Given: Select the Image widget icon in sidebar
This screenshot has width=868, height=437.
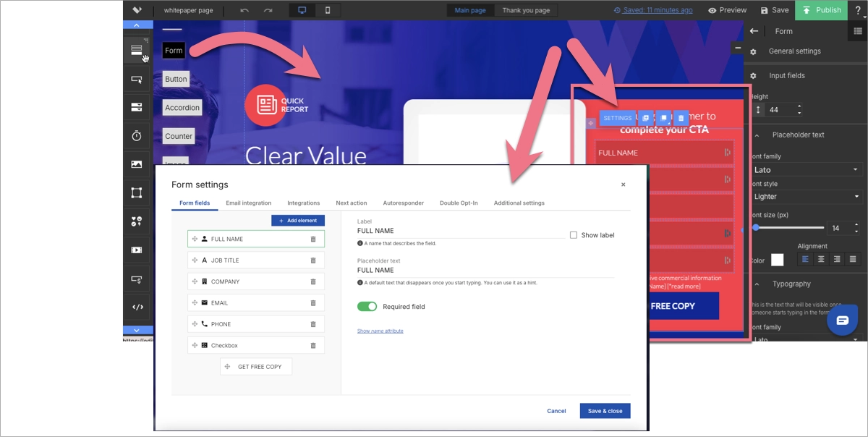Looking at the screenshot, I should 136,164.
